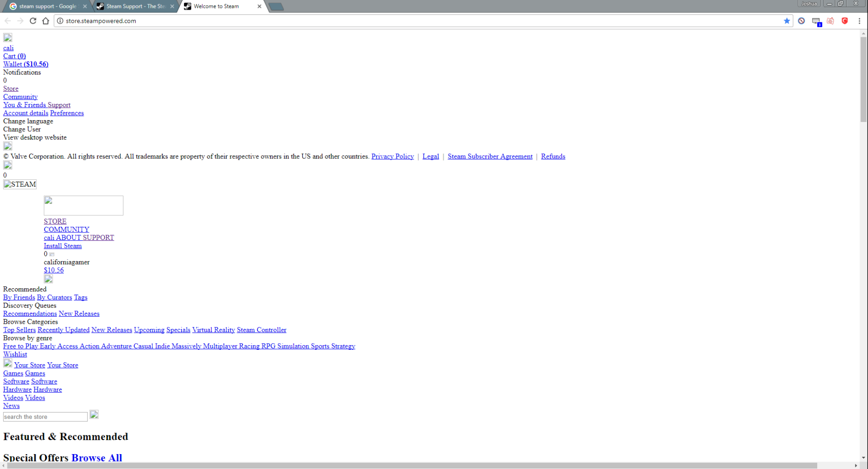The height and width of the screenshot is (469, 868).
Task: Open the Cart (0) link
Action: 14,56
